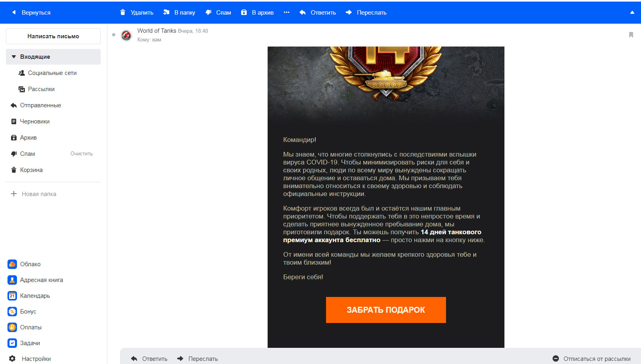
Task: Toggle the unread dot beside the sender avatar
Action: point(114,35)
